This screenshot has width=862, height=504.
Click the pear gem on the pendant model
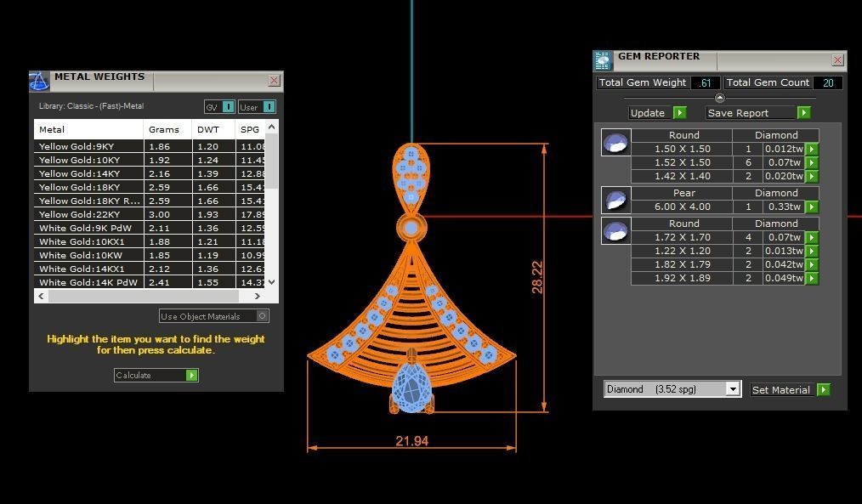pyautogui.click(x=411, y=387)
